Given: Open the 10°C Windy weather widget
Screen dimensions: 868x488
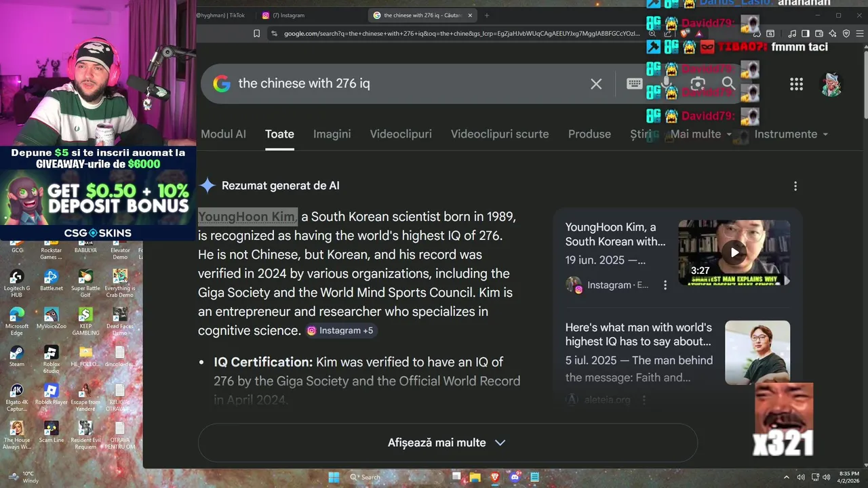Looking at the screenshot, I should coord(22,477).
